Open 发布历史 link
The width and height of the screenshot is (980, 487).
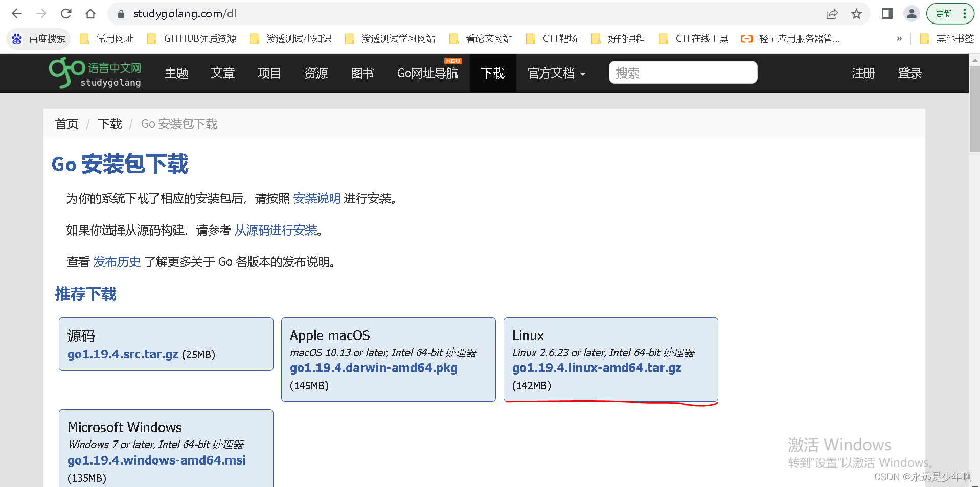coord(117,262)
